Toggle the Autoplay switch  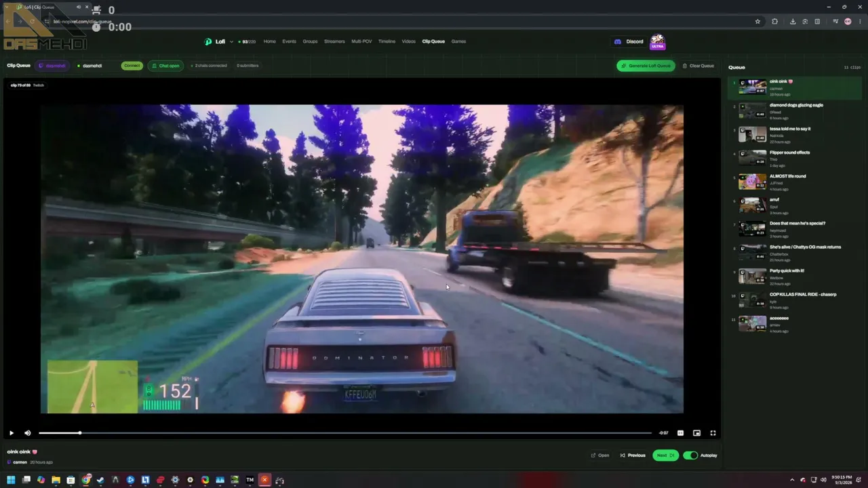pyautogui.click(x=690, y=455)
